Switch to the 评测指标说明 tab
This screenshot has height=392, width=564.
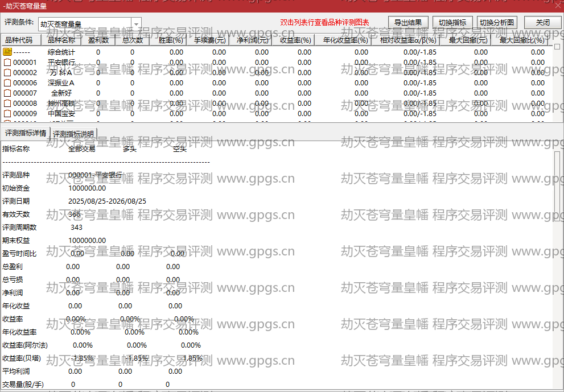click(x=73, y=134)
